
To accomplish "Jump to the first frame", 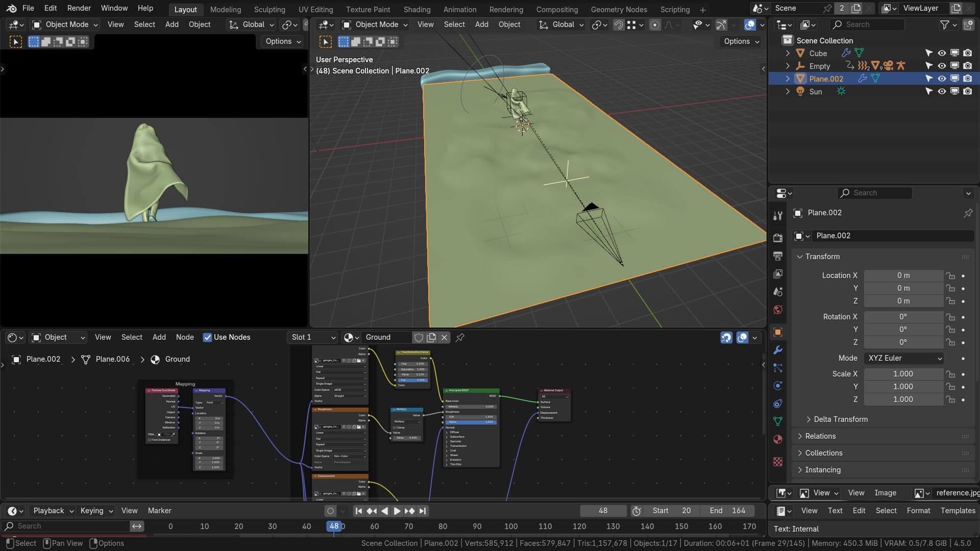I will tap(359, 511).
